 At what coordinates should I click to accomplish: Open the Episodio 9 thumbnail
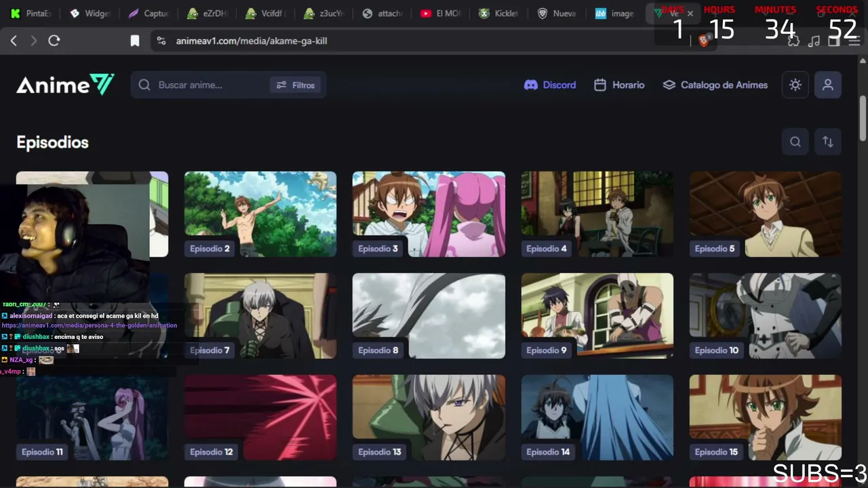pos(597,316)
